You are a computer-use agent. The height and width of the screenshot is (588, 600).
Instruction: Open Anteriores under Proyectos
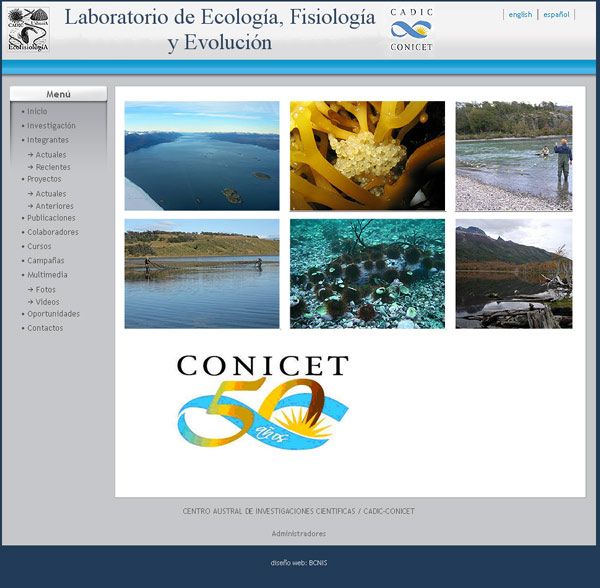pyautogui.click(x=54, y=206)
